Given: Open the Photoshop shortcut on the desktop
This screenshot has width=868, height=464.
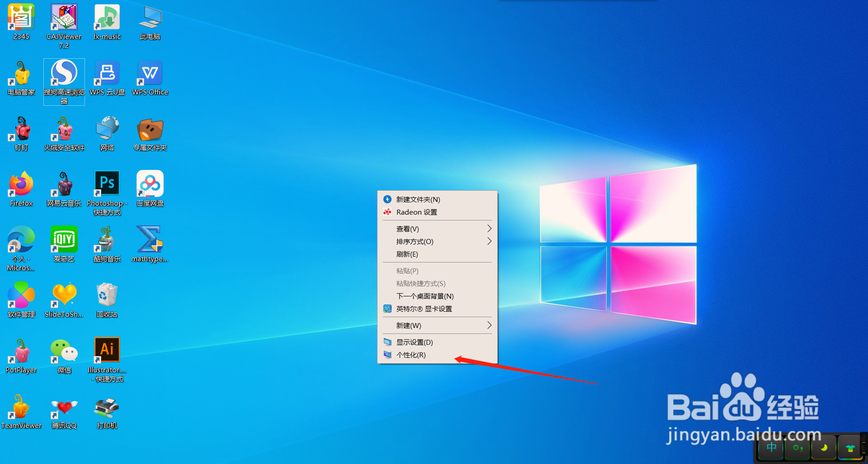Looking at the screenshot, I should click(107, 183).
